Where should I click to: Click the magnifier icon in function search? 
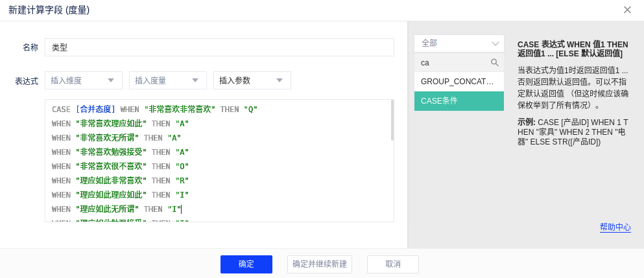coord(494,63)
